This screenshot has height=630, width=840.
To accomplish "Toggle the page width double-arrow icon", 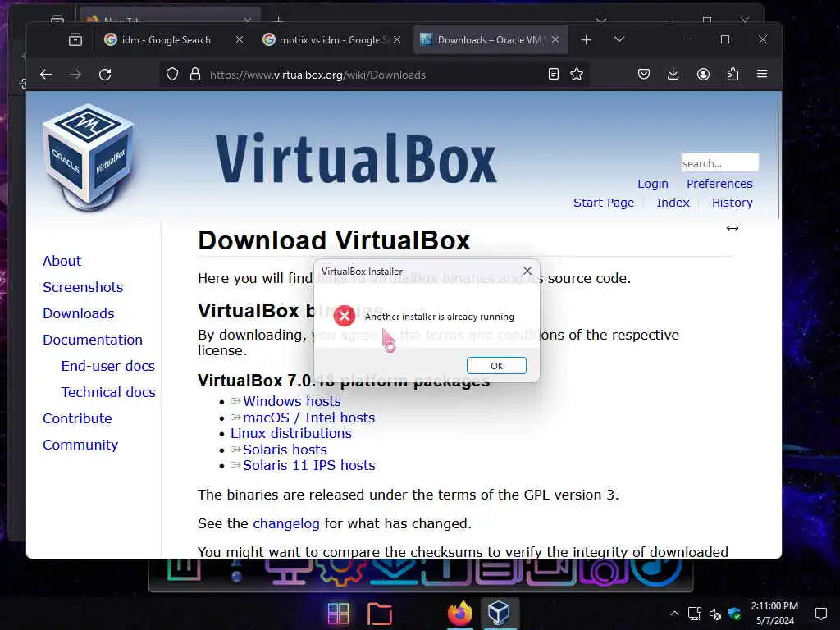I will click(x=733, y=228).
